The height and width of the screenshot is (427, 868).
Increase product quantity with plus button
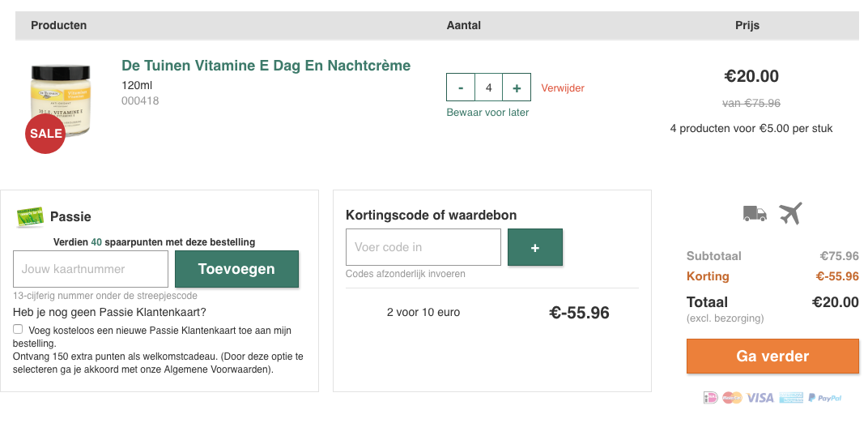point(517,88)
